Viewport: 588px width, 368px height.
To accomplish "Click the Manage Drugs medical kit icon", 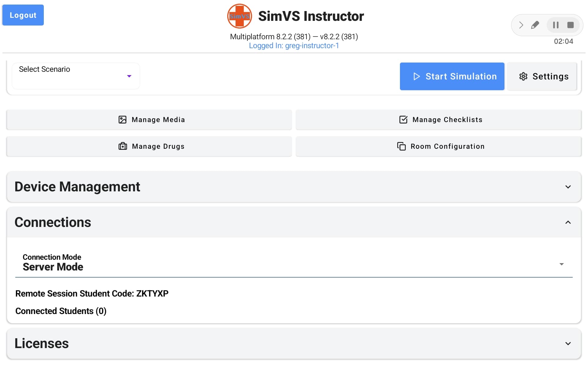I will point(122,146).
